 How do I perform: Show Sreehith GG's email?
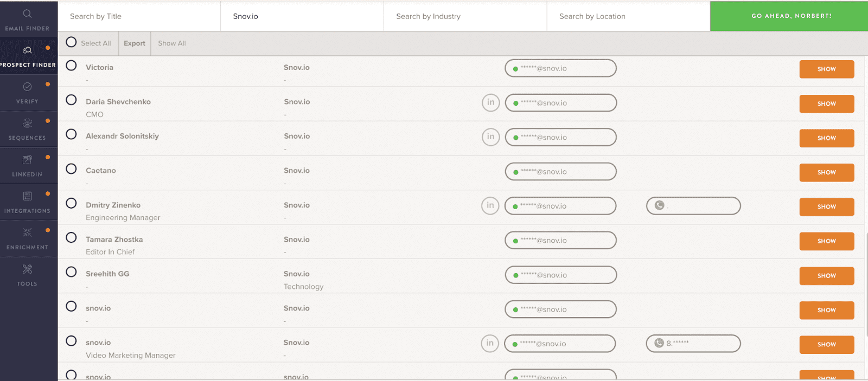pyautogui.click(x=827, y=276)
